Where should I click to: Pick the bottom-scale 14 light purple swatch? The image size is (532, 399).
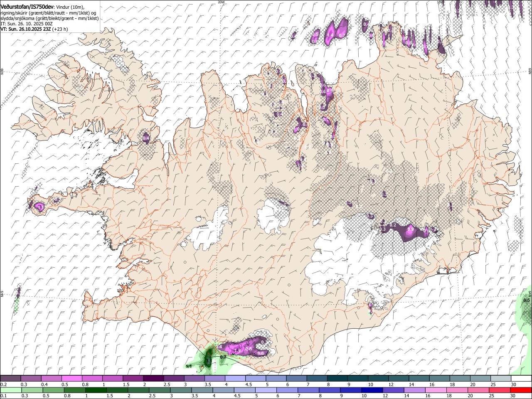tap(414, 390)
